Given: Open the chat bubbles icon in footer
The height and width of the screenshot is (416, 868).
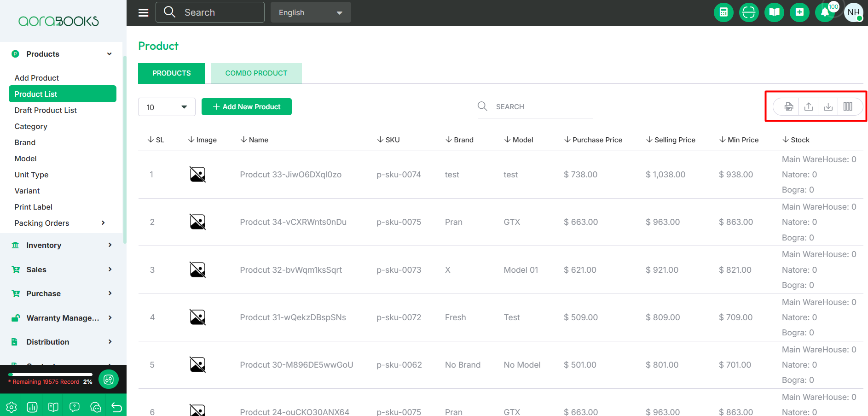Looking at the screenshot, I should 96,407.
